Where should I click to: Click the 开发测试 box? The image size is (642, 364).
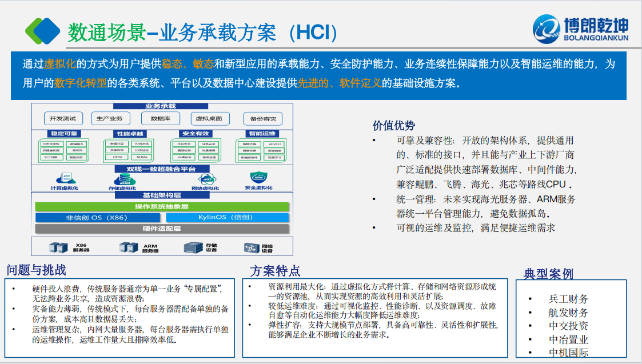coord(63,118)
